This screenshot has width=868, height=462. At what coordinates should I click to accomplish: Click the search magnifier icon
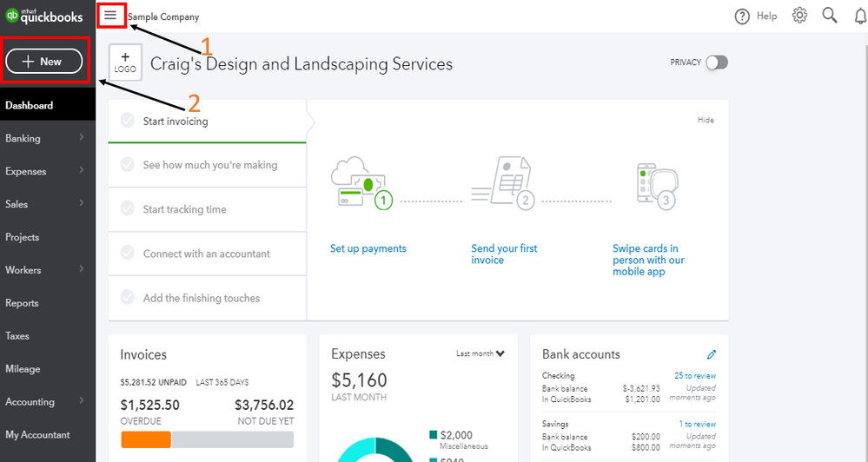pyautogui.click(x=830, y=15)
